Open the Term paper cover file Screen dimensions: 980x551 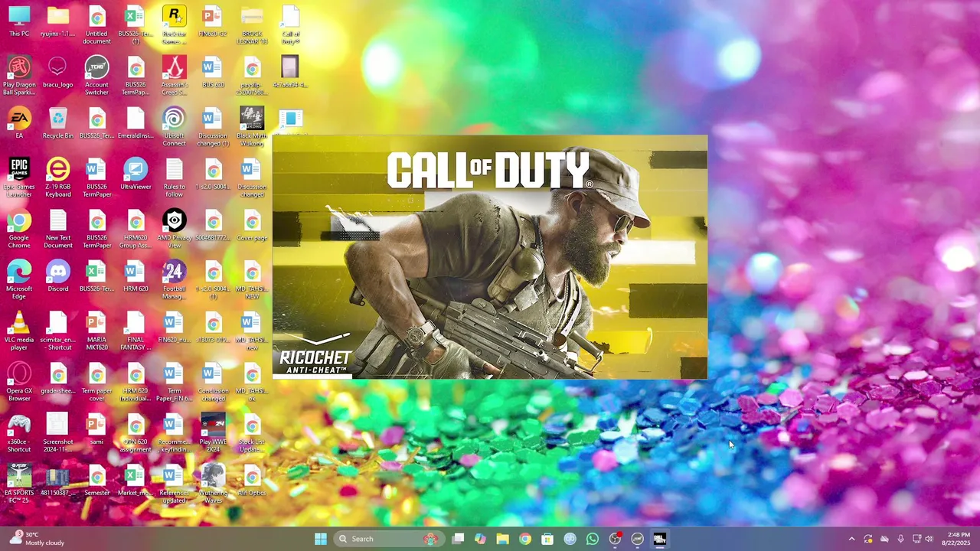tap(96, 383)
